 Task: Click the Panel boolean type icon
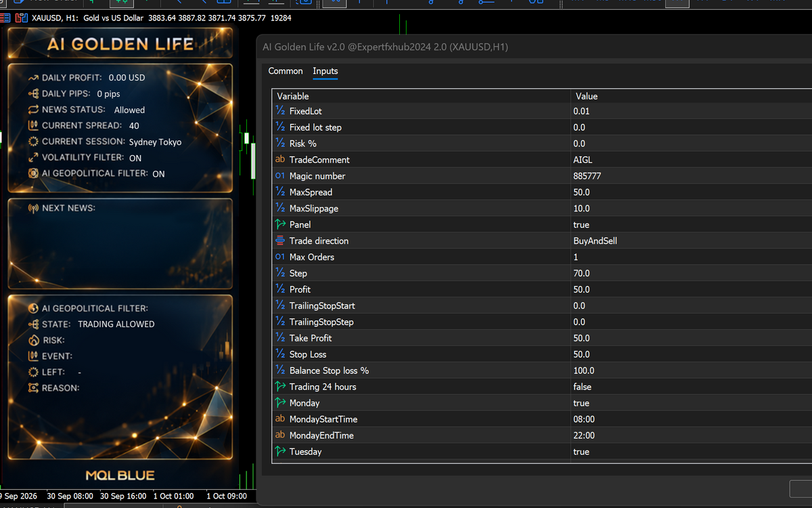coord(280,224)
